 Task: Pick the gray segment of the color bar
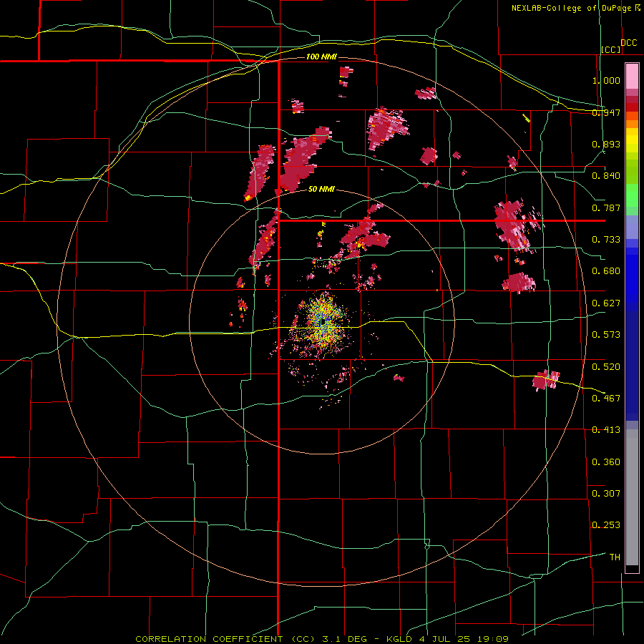click(632, 497)
